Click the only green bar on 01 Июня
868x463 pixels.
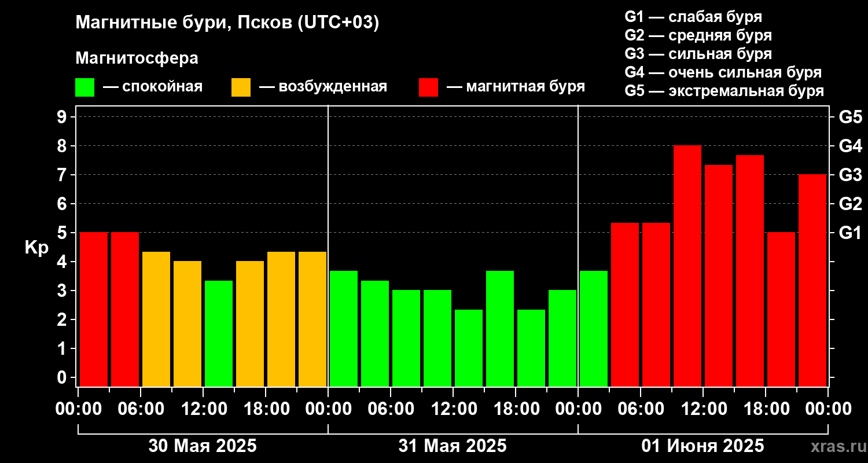pyautogui.click(x=594, y=329)
